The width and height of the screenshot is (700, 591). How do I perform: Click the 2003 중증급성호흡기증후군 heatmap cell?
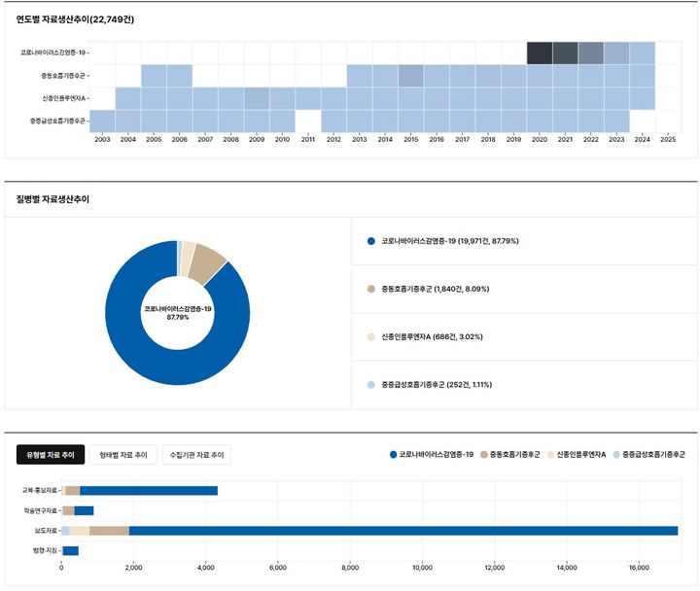tap(102, 121)
